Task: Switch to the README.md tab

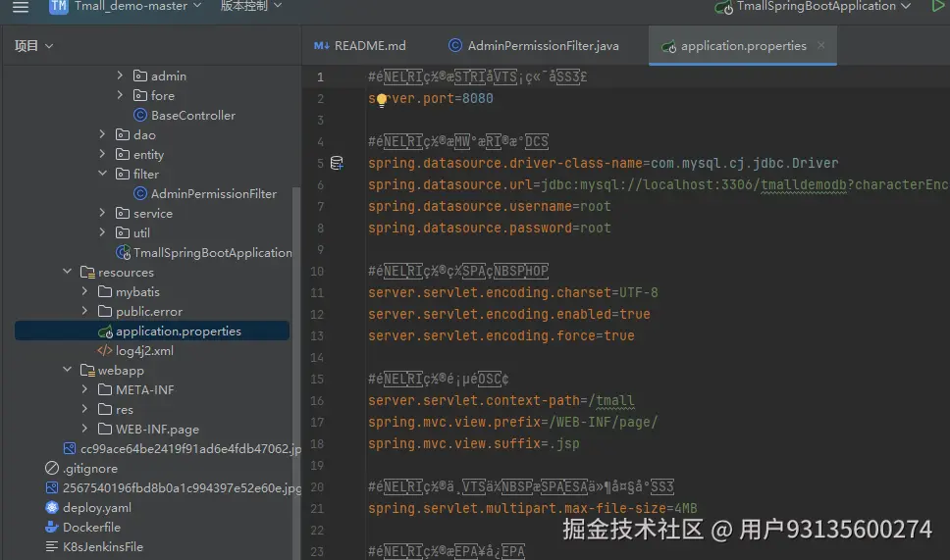Action: [x=360, y=46]
